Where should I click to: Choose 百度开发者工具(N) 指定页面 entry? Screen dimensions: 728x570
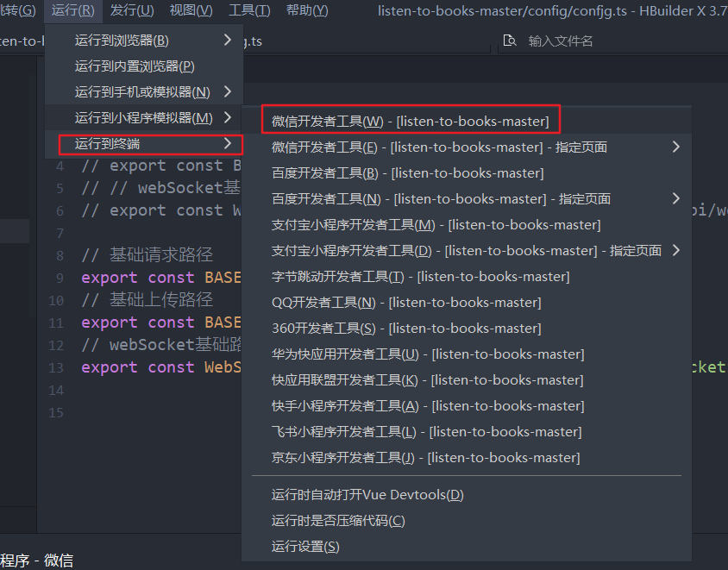467,199
